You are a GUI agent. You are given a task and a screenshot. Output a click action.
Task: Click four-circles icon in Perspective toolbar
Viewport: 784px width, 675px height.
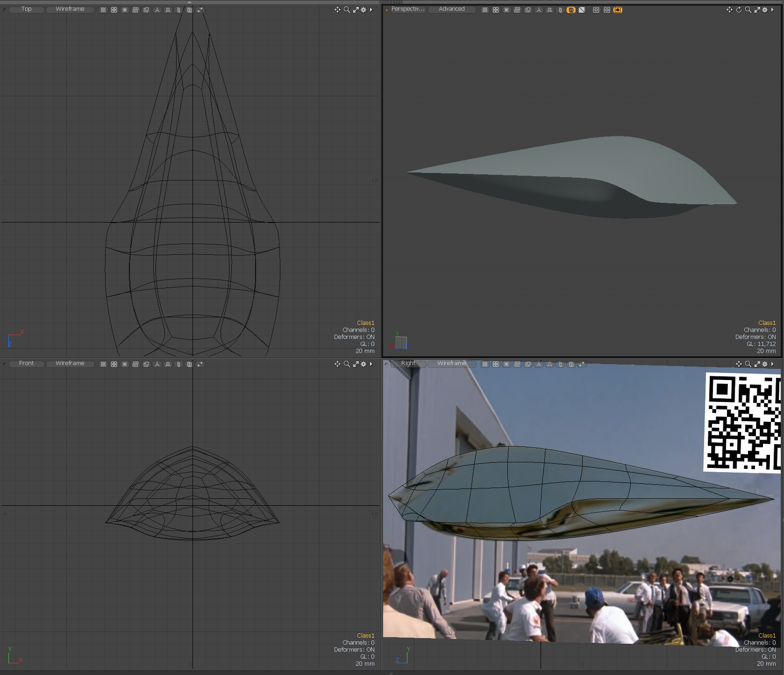(x=496, y=10)
